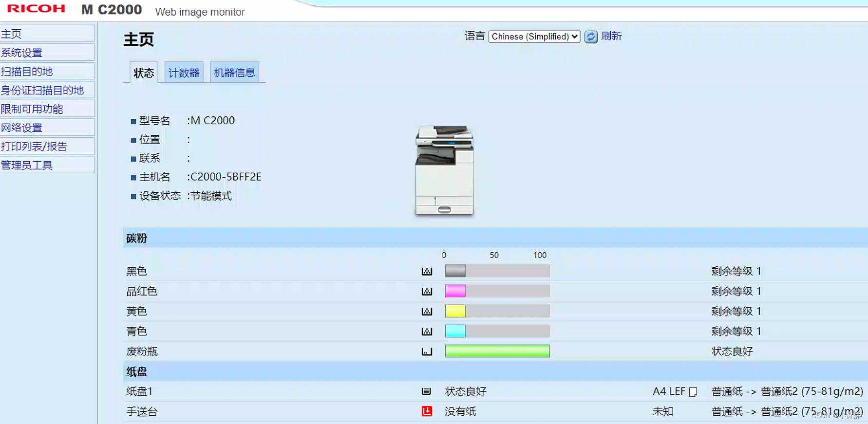This screenshot has height=424, width=868.
Task: Open 系统设置 in the sidebar
Action: point(47,53)
